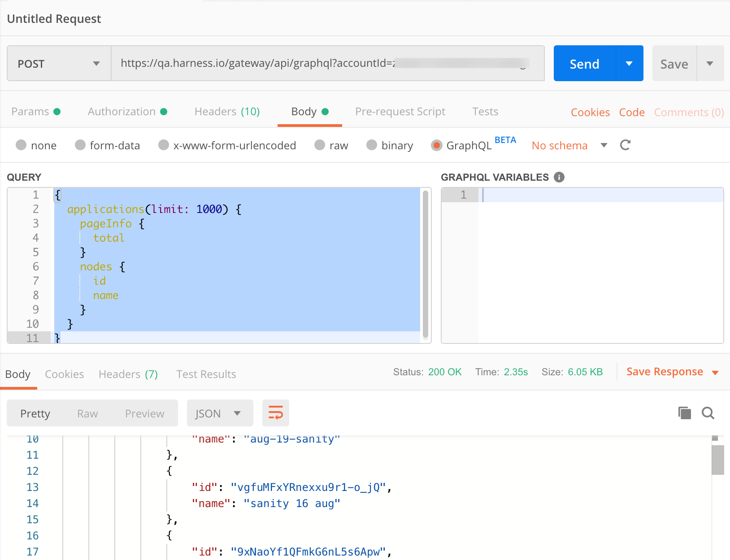Click into the request URL field
Screen dimensions: 730x560
(x=328, y=63)
